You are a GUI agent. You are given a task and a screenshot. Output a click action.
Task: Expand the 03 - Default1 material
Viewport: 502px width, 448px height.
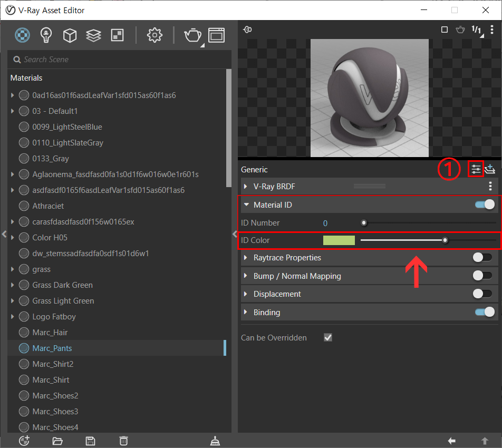[12, 111]
